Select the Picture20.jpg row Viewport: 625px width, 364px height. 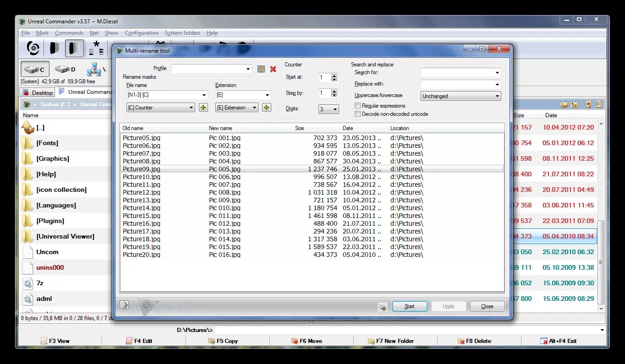[x=312, y=255]
